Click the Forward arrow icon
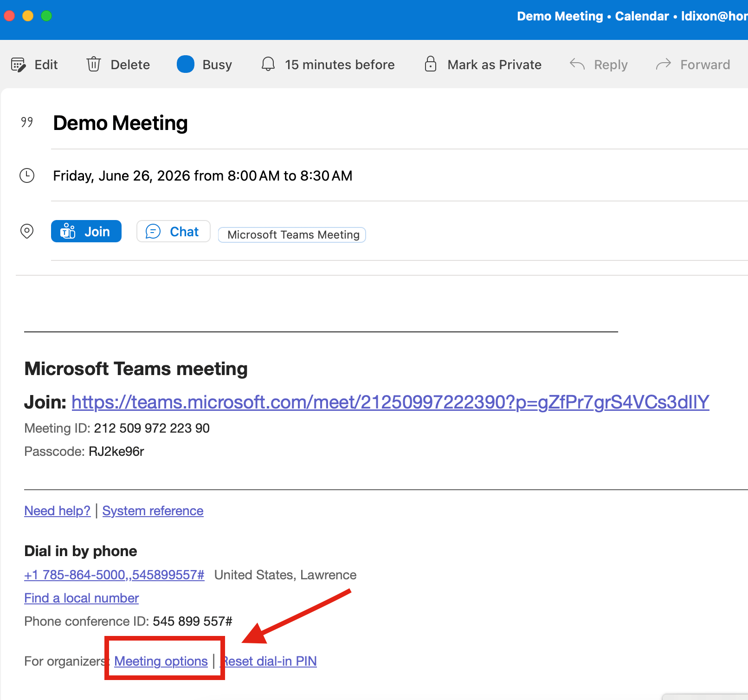This screenshot has height=700, width=748. click(664, 64)
